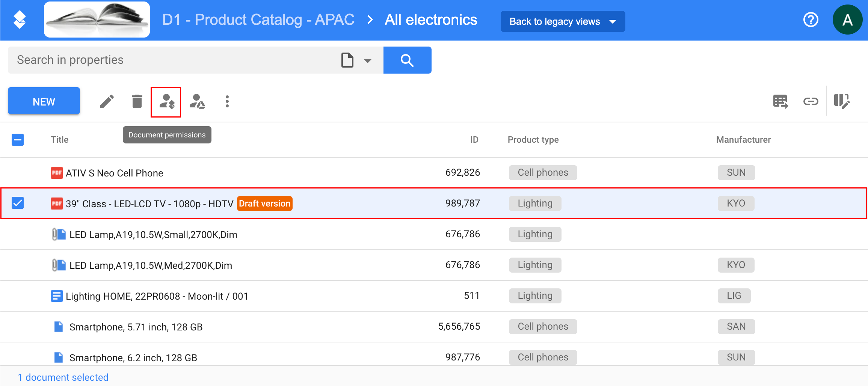Viewport: 868px width, 386px height.
Task: Toggle the select-all header checkbox
Action: [x=18, y=140]
